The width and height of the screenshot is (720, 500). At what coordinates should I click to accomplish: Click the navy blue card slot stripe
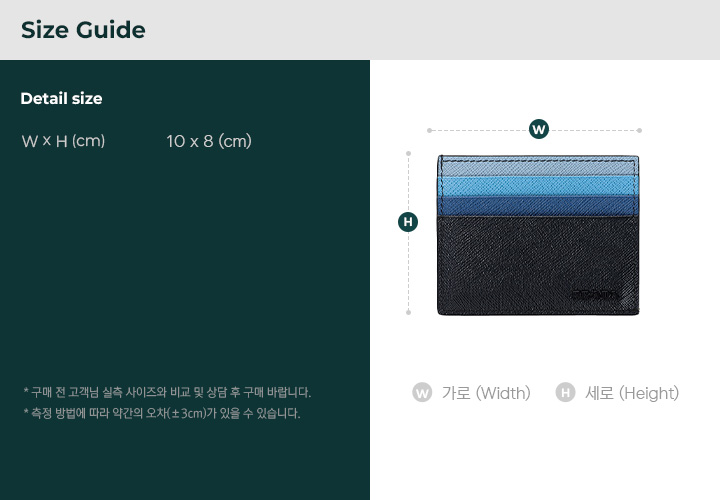(x=538, y=206)
